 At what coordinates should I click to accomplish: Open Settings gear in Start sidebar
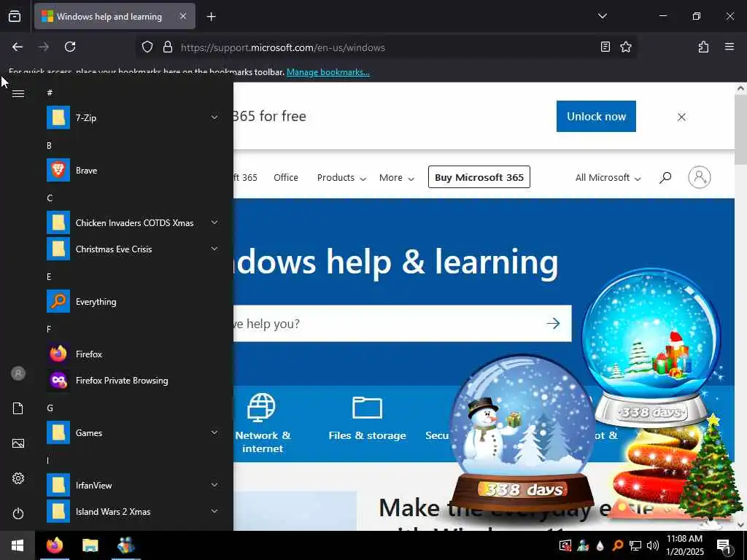(18, 478)
